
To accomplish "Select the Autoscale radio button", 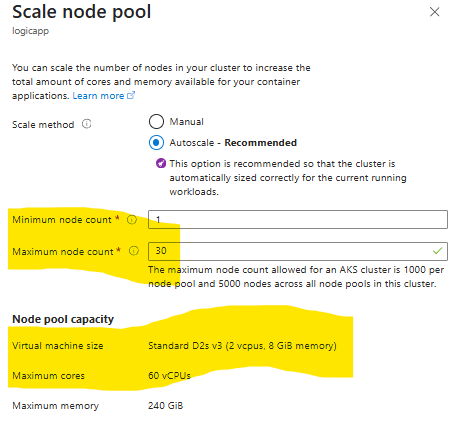I will (156, 143).
